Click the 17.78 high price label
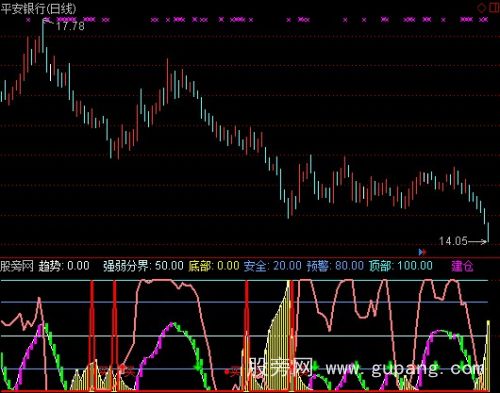This screenshot has height=393, width=500. click(x=70, y=26)
